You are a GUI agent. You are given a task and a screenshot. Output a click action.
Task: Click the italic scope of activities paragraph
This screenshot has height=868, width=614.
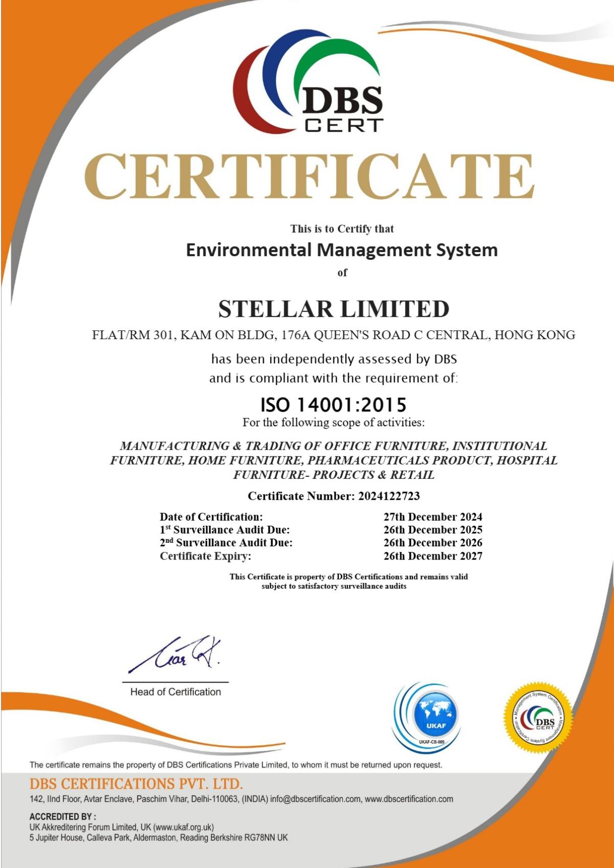point(334,460)
